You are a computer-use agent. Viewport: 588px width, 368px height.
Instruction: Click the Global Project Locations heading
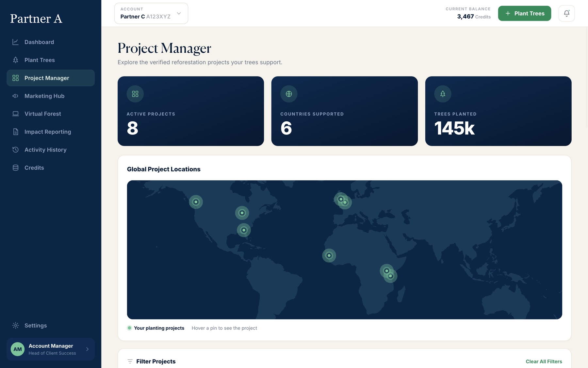click(x=164, y=169)
